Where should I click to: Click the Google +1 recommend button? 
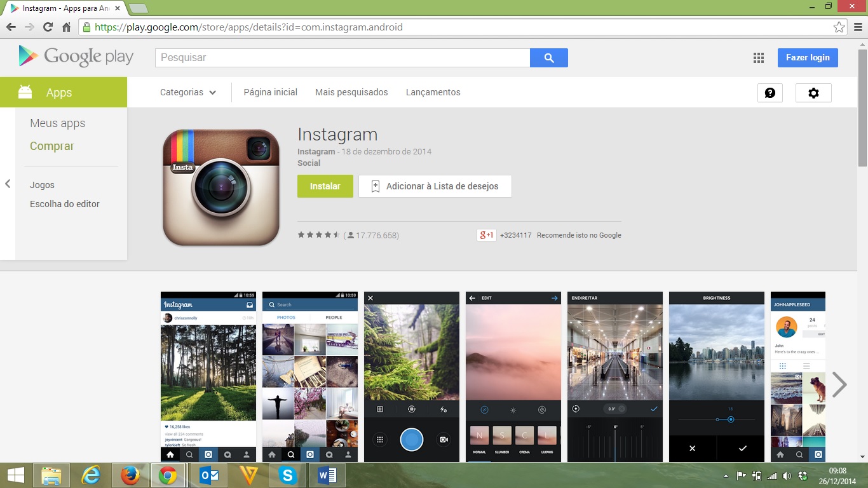tap(486, 235)
